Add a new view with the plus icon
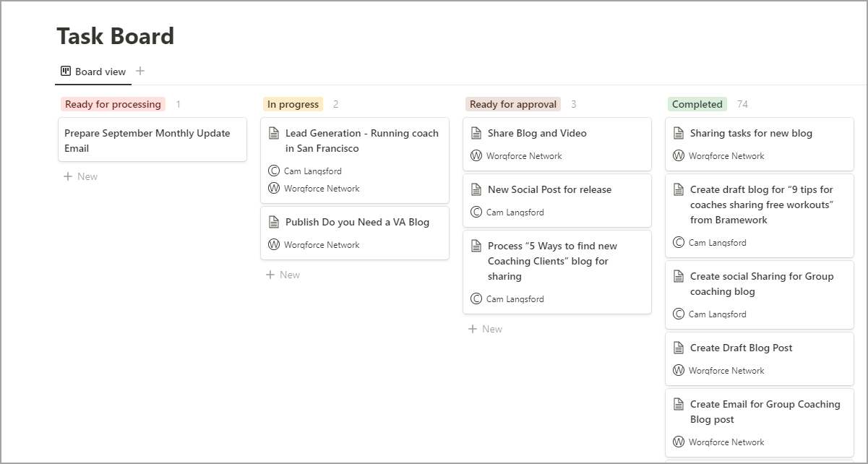Image resolution: width=868 pixels, height=464 pixels. [x=140, y=71]
